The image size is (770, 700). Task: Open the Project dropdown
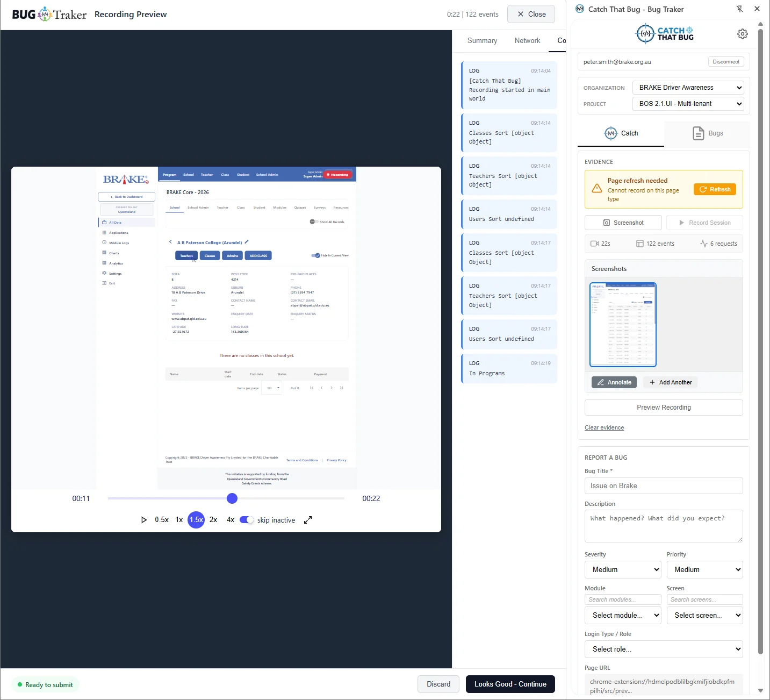[688, 104]
